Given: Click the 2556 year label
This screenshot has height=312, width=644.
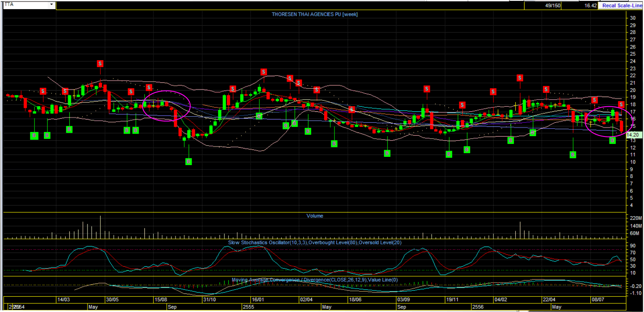Looking at the screenshot, I should (478, 307).
